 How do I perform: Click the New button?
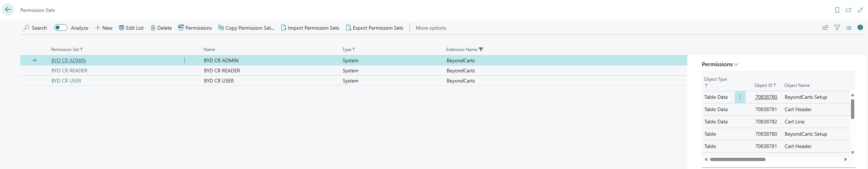(x=104, y=28)
